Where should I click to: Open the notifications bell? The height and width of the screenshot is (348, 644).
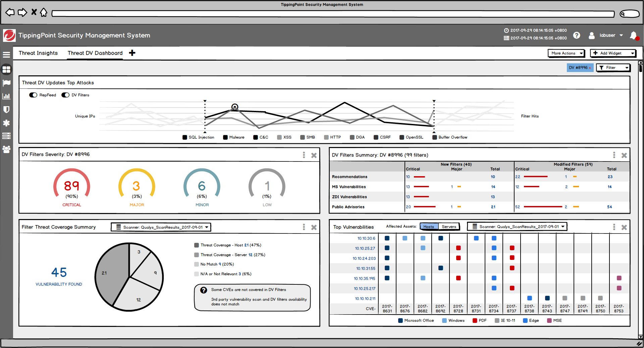(634, 36)
